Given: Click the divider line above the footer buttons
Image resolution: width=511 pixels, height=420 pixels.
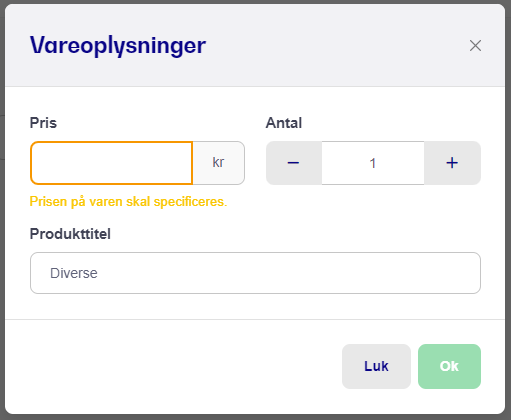Looking at the screenshot, I should pyautogui.click(x=255, y=319).
